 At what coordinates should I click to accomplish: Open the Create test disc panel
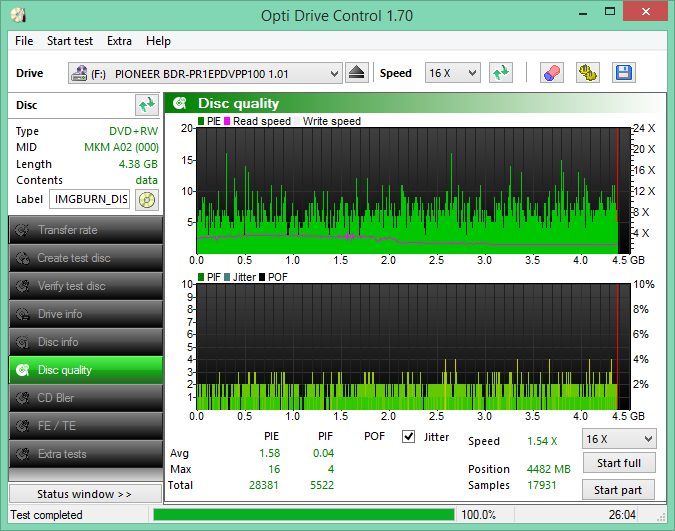[x=86, y=258]
